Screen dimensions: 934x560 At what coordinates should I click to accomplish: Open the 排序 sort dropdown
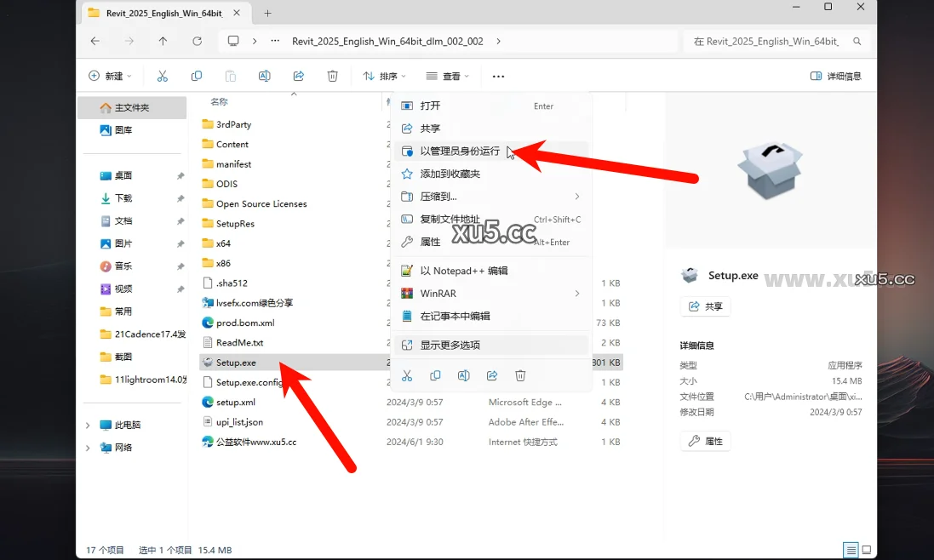coord(383,76)
